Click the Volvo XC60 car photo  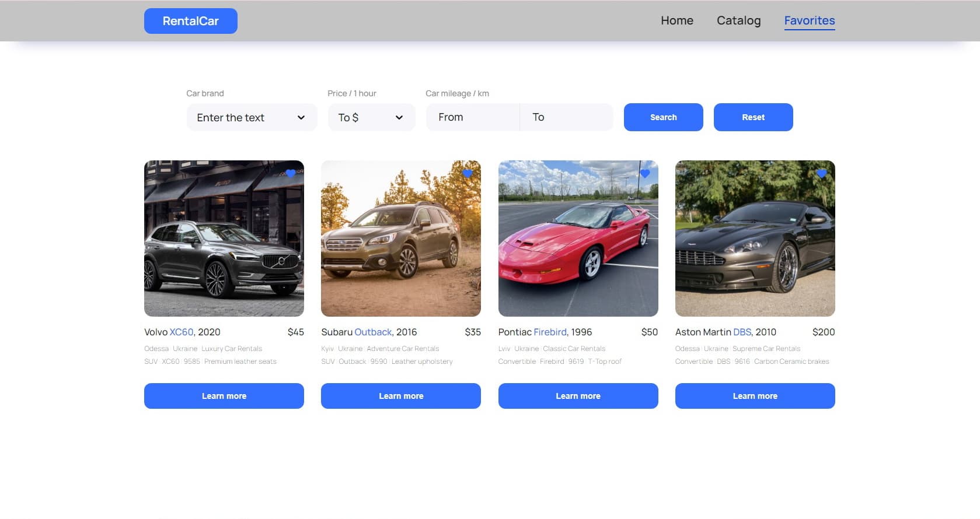tap(224, 239)
